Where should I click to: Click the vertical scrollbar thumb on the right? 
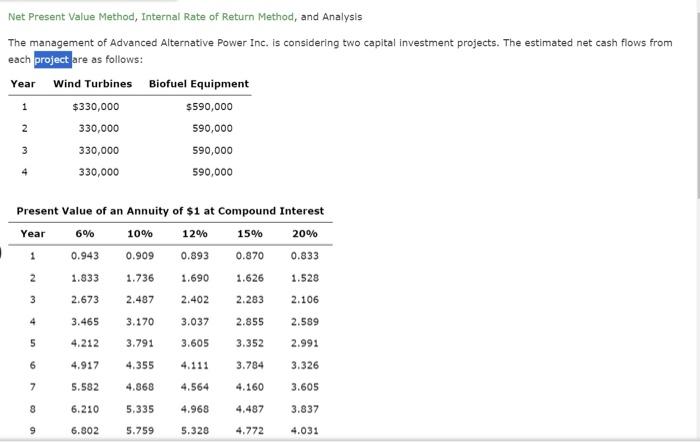(x=697, y=105)
